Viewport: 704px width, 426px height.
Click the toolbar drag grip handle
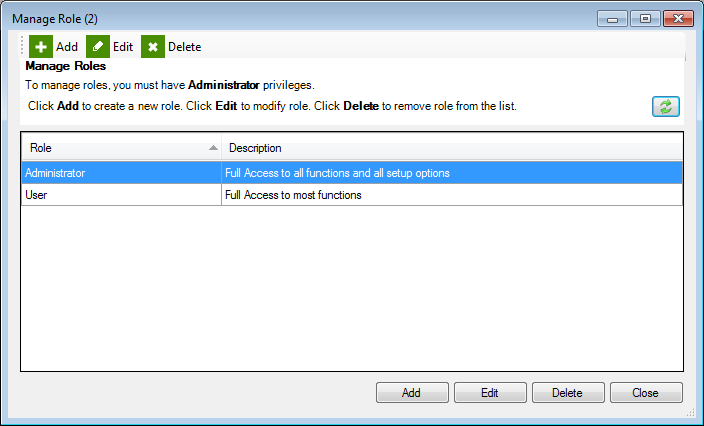(22, 47)
